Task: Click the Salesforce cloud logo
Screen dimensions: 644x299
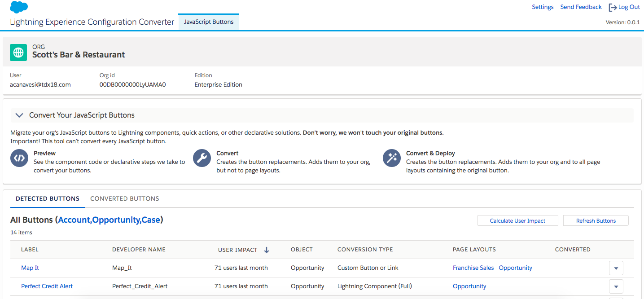Action: click(19, 7)
